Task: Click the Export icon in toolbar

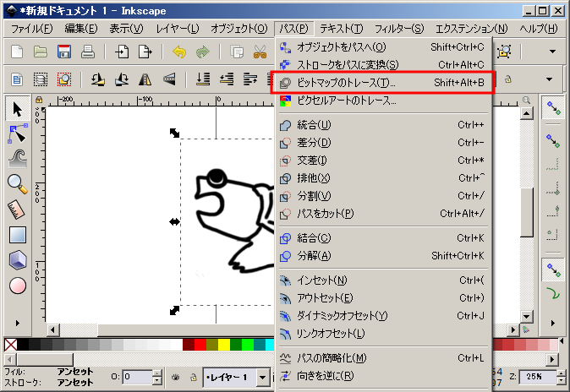Action: 145,52
